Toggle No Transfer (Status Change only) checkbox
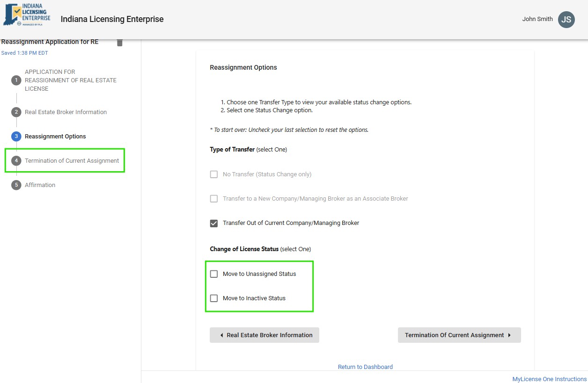 pos(214,174)
